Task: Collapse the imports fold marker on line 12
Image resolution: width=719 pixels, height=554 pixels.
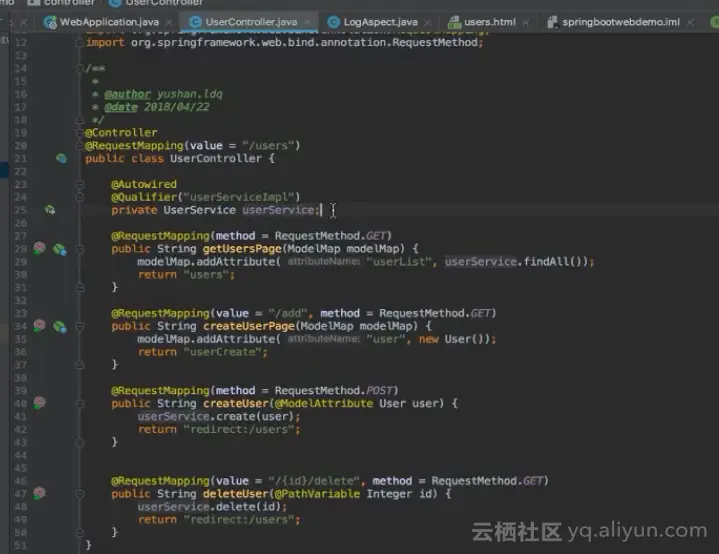Action: (x=79, y=43)
